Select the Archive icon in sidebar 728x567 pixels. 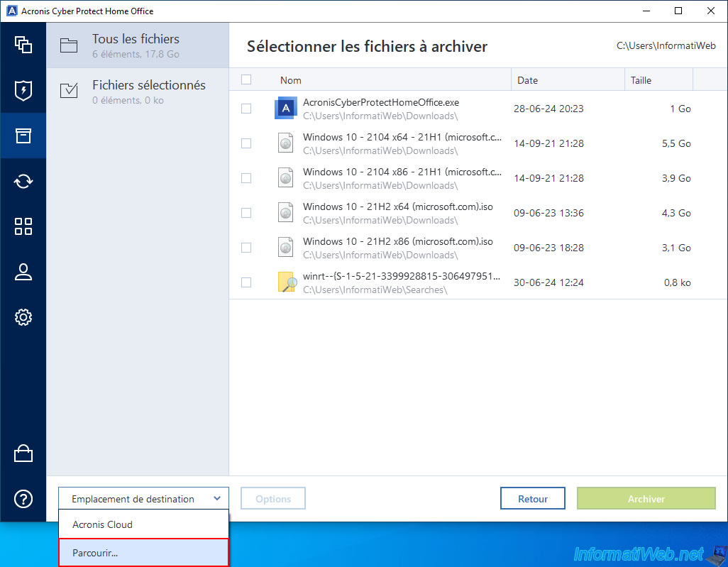(x=23, y=136)
